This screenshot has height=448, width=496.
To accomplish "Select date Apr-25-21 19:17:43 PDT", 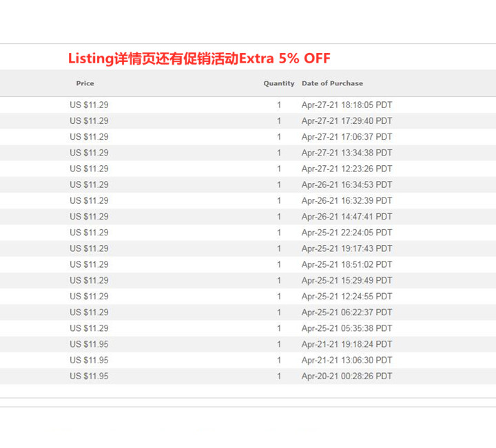I will click(347, 248).
